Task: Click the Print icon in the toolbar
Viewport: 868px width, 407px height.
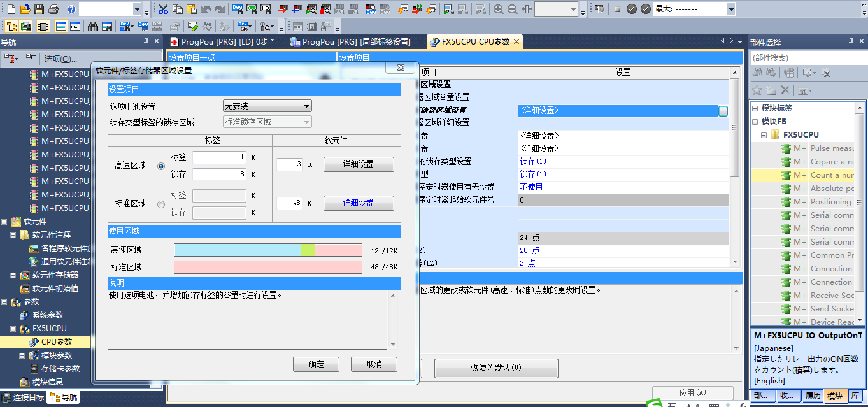Action: tap(53, 9)
